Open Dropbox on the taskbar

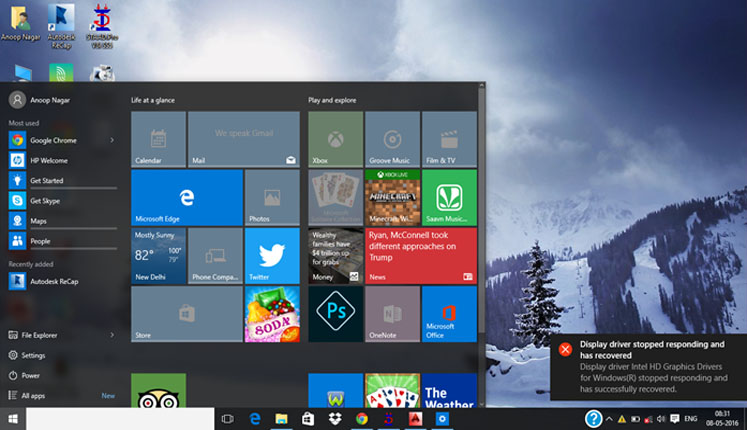[x=335, y=419]
